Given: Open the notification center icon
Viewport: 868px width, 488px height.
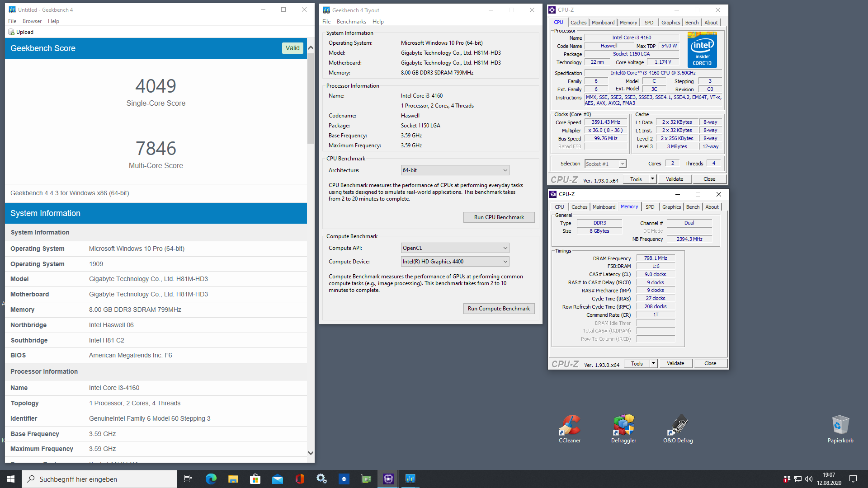Looking at the screenshot, I should (853, 479).
